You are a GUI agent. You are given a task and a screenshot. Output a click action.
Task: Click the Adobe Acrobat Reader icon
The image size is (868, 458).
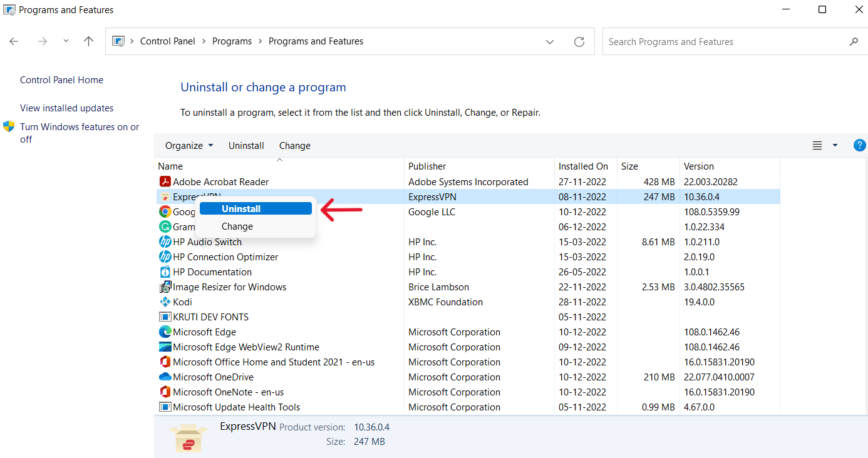pyautogui.click(x=165, y=182)
